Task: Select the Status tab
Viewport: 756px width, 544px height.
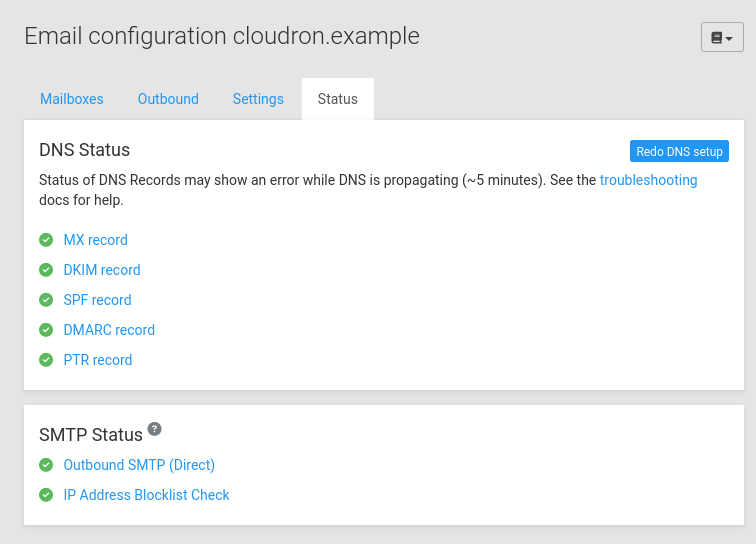Action: click(337, 99)
